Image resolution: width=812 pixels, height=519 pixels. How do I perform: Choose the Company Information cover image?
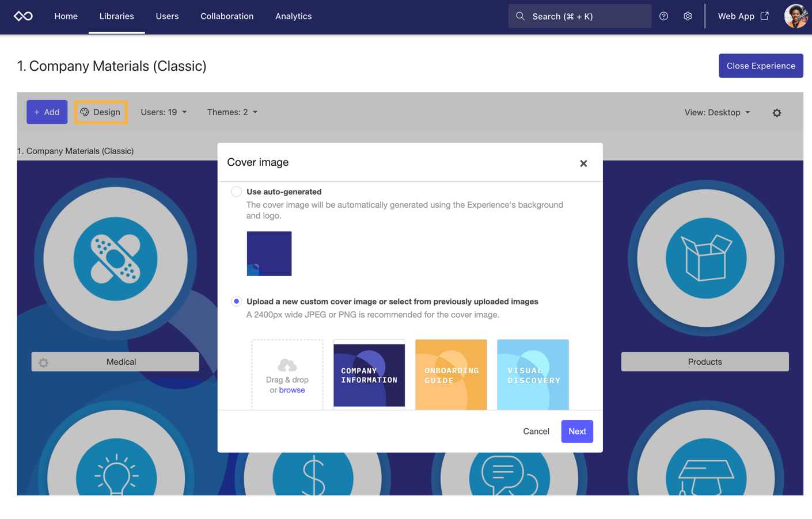coord(369,375)
